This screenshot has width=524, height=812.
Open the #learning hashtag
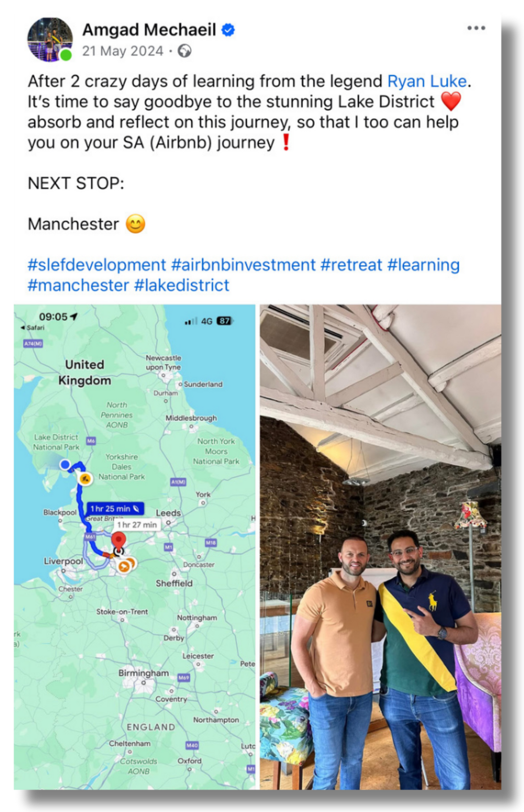click(423, 265)
